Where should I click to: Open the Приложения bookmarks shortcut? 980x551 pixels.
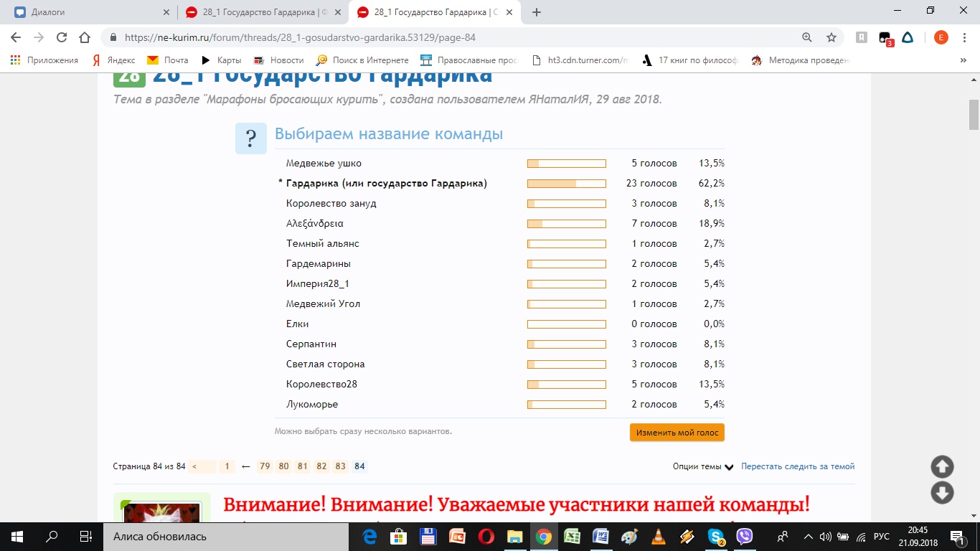(44, 60)
